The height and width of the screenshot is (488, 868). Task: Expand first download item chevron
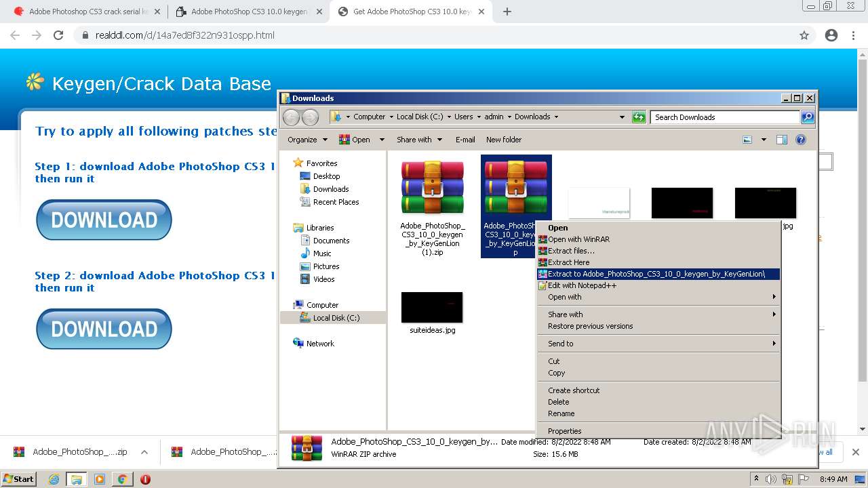tap(144, 452)
